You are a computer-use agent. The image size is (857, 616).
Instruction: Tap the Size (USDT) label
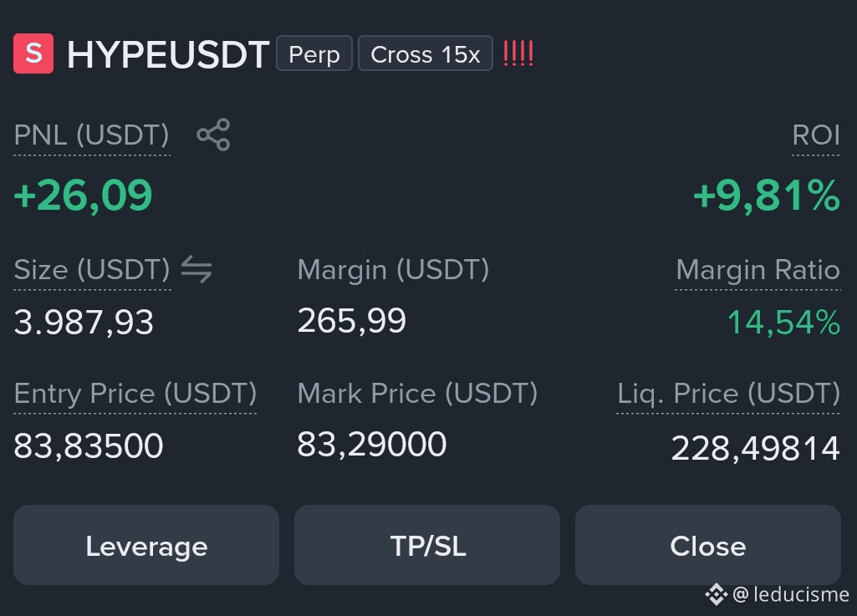92,269
